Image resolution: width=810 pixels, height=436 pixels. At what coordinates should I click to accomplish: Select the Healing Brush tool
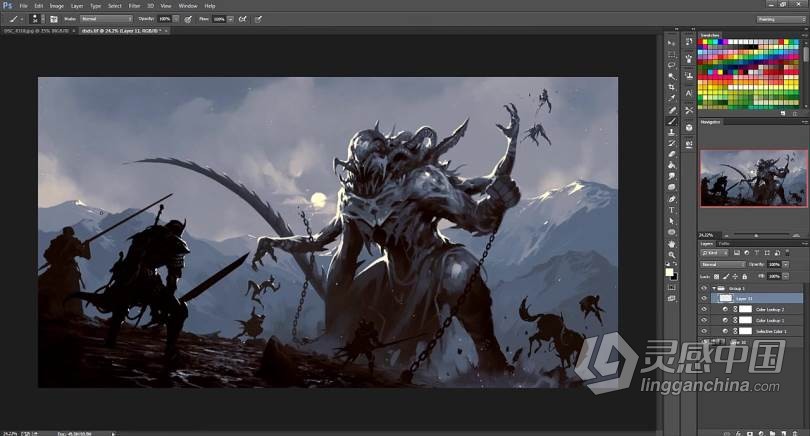tap(672, 110)
